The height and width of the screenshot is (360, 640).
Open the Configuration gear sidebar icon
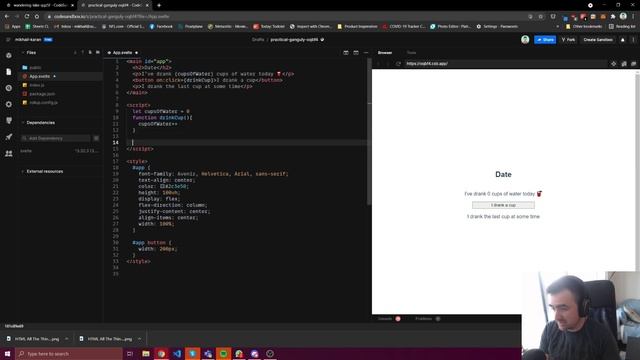coord(9,104)
